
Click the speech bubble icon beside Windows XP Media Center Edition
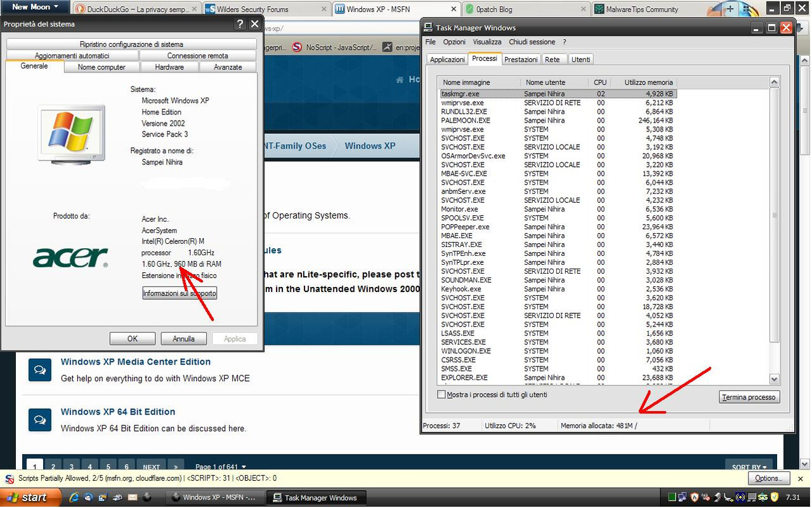pos(39,370)
